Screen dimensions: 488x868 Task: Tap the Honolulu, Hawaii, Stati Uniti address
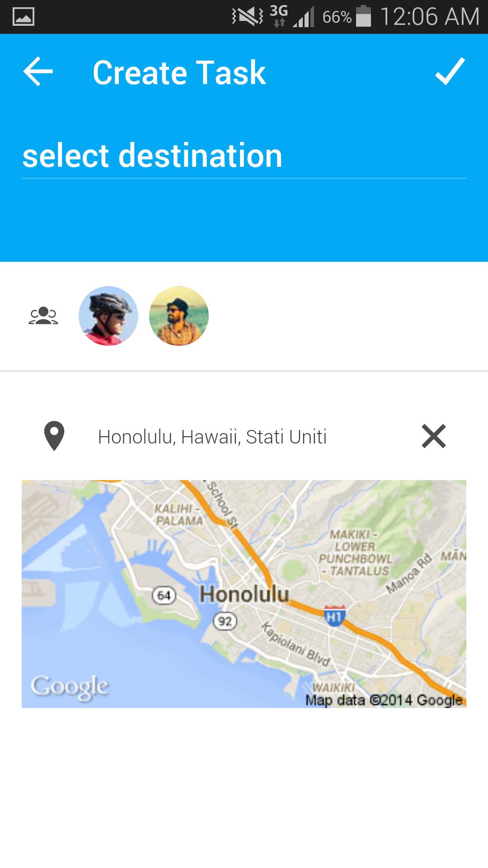click(x=212, y=437)
